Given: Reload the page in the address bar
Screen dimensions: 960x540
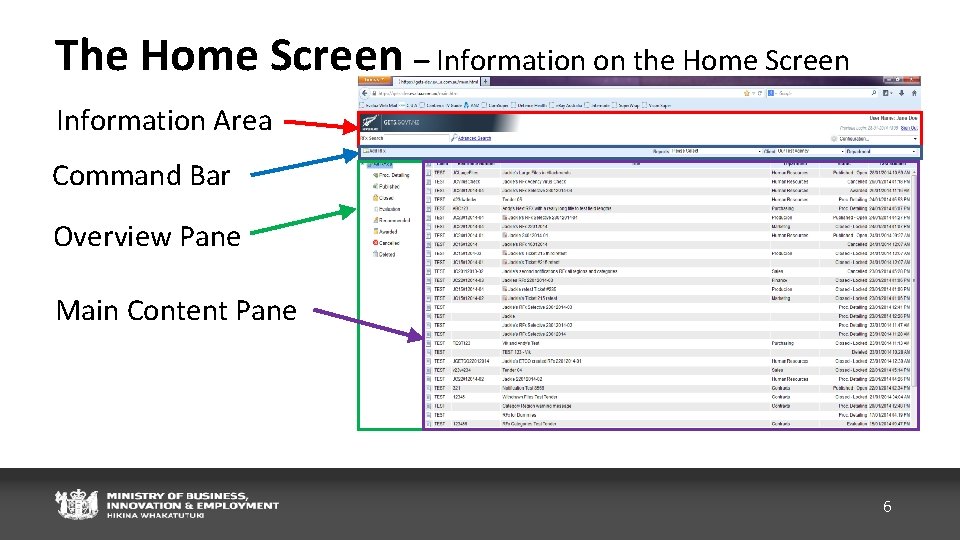Looking at the screenshot, I should pos(760,93).
